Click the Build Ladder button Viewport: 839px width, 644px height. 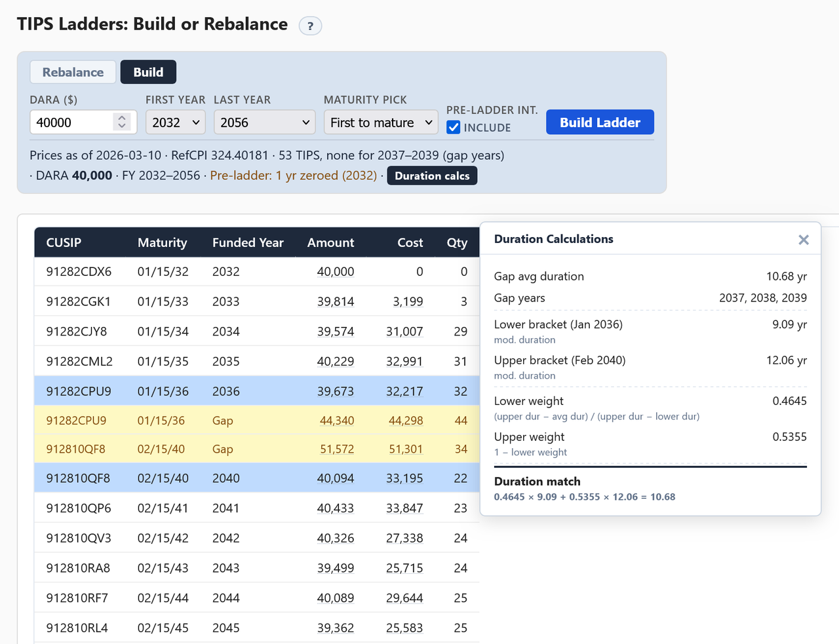(x=600, y=123)
